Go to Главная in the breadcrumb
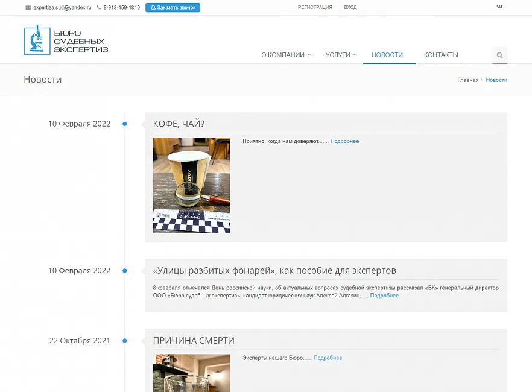The image size is (532, 392). click(x=468, y=80)
